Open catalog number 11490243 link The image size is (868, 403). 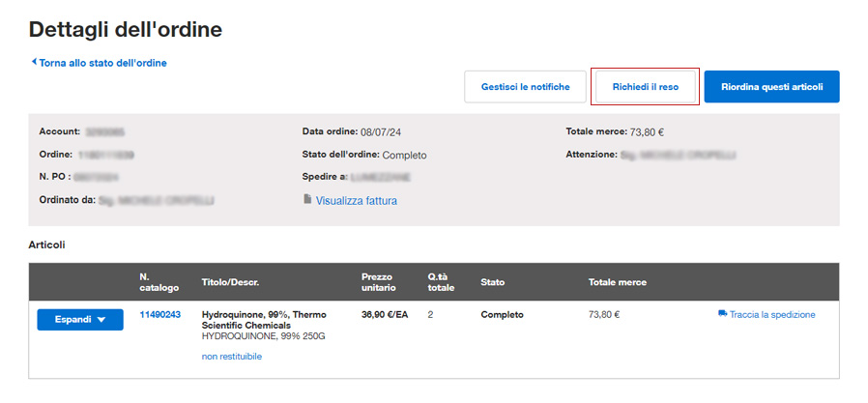point(160,314)
